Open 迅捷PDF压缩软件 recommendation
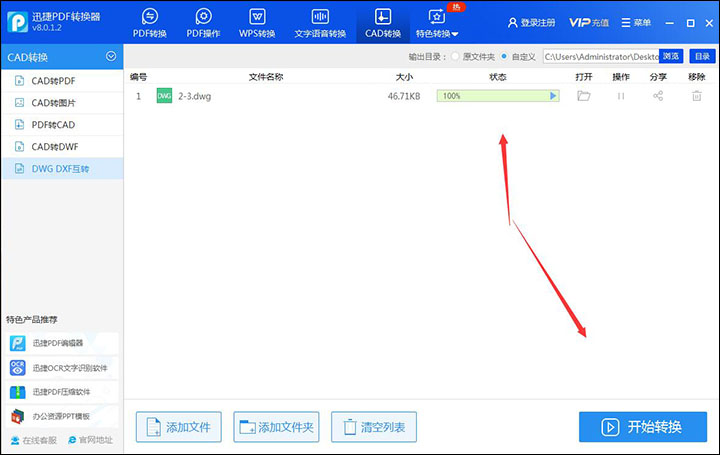The height and width of the screenshot is (455, 720). click(63, 392)
